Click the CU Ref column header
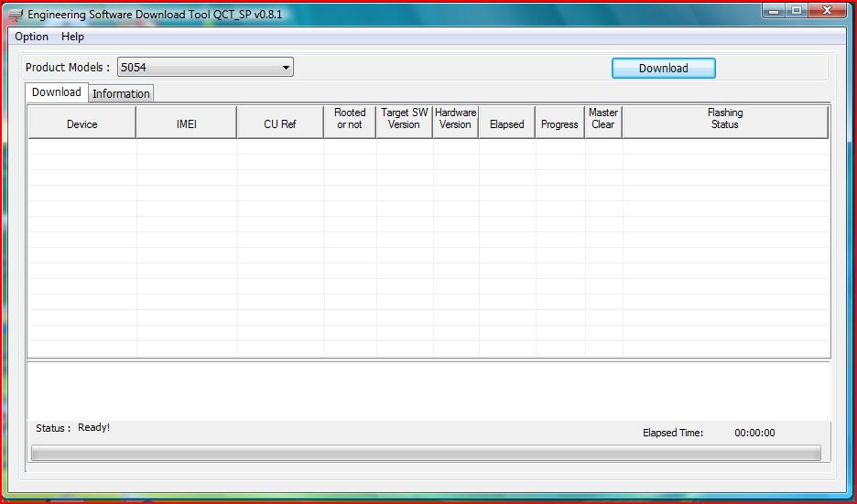Image resolution: width=857 pixels, height=504 pixels. tap(280, 123)
